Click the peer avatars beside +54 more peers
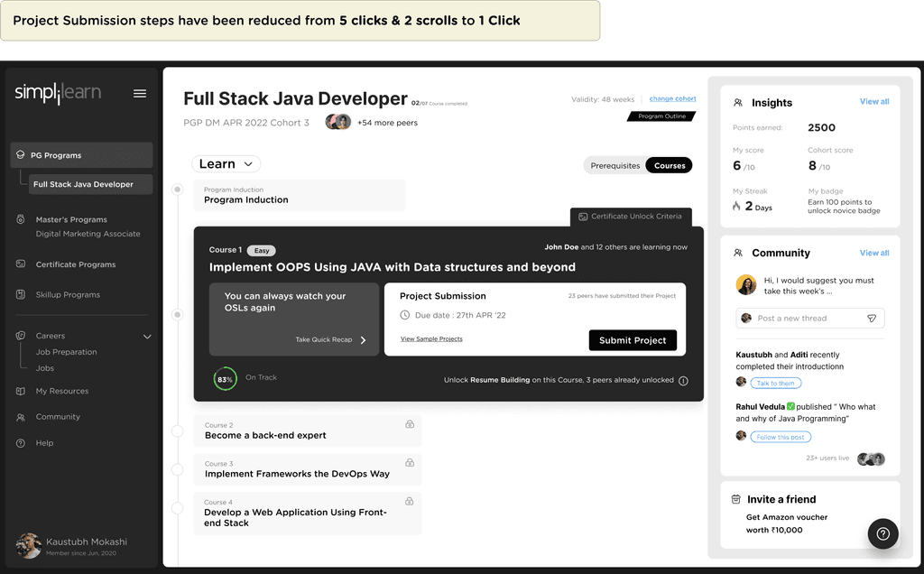This screenshot has width=924, height=574. (338, 122)
